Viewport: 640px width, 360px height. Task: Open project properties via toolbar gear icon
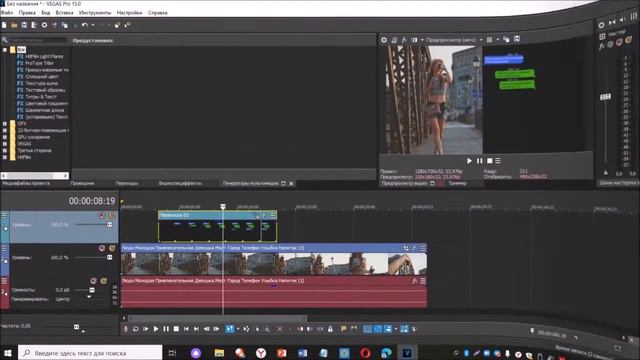coord(44,25)
